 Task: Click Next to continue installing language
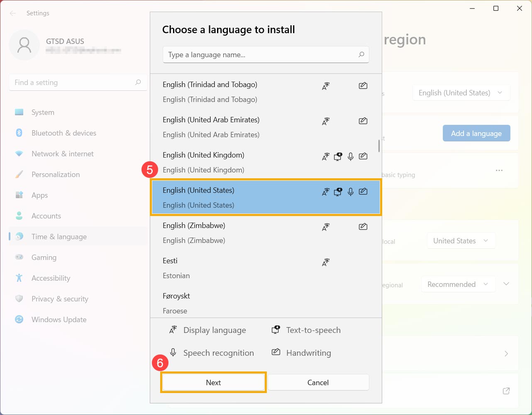[213, 382]
